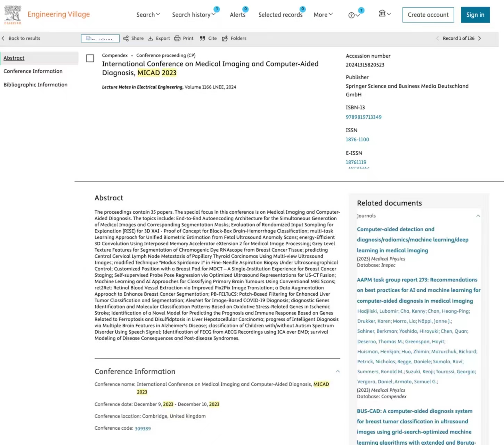Select Bibliographic Information in sidebar
Screen dimensions: 504x445
coord(35,85)
